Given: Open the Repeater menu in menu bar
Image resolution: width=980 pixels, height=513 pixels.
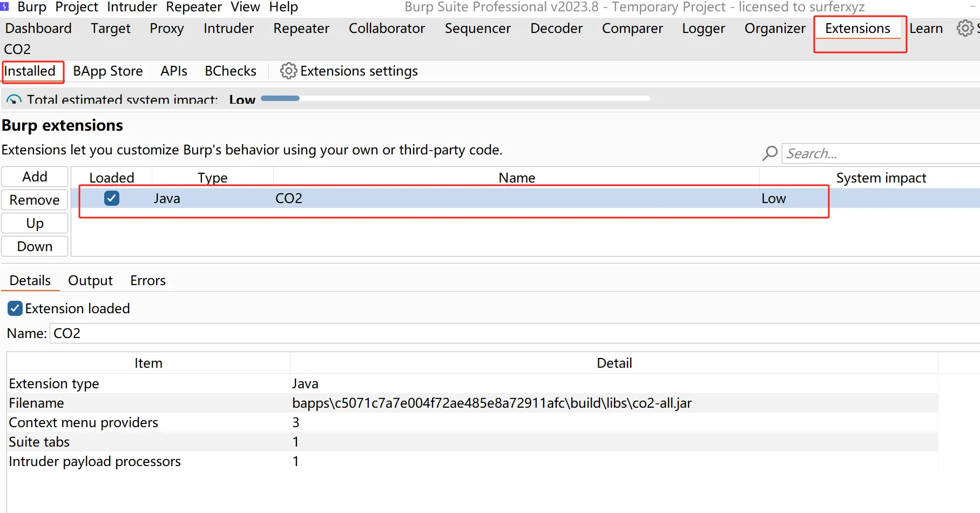Looking at the screenshot, I should pyautogui.click(x=194, y=7).
